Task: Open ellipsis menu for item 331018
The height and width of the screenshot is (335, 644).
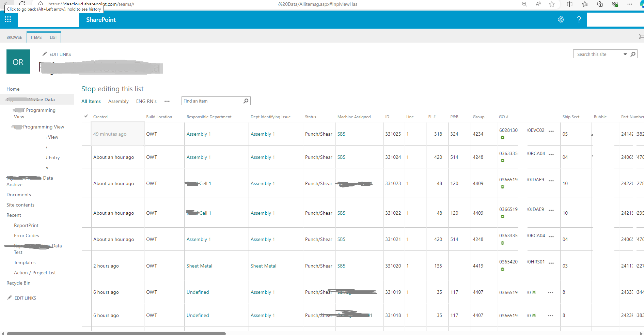Action: (550, 316)
